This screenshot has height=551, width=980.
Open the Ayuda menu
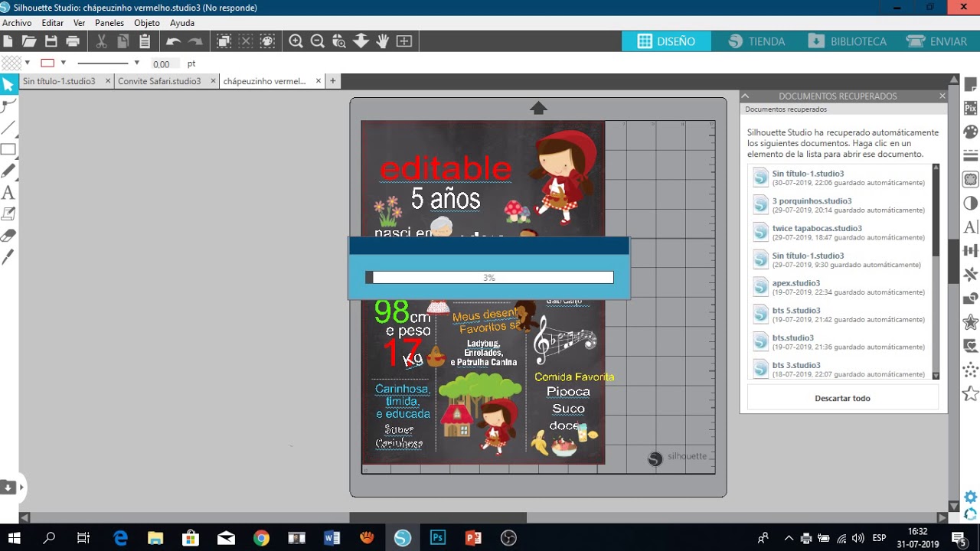pyautogui.click(x=182, y=23)
